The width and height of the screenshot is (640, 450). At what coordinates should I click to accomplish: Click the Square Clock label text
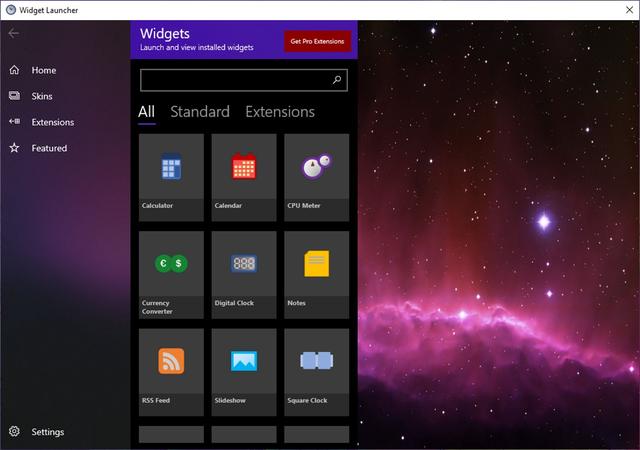[x=307, y=400]
